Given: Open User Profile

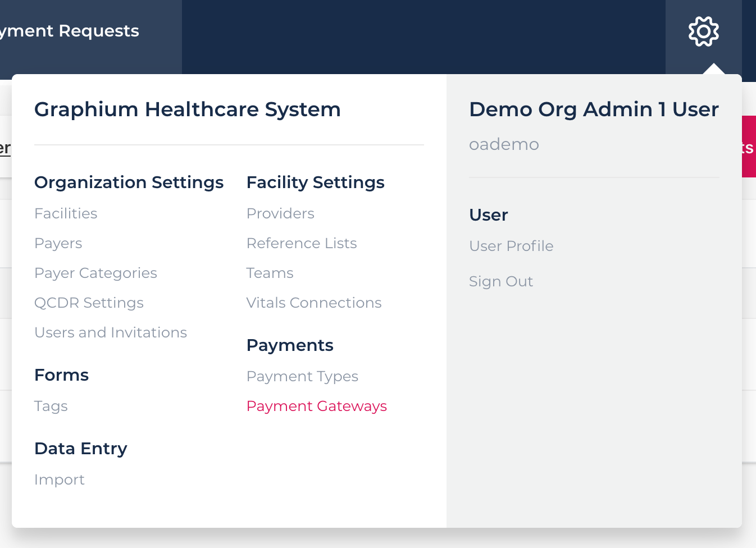Looking at the screenshot, I should point(511,246).
